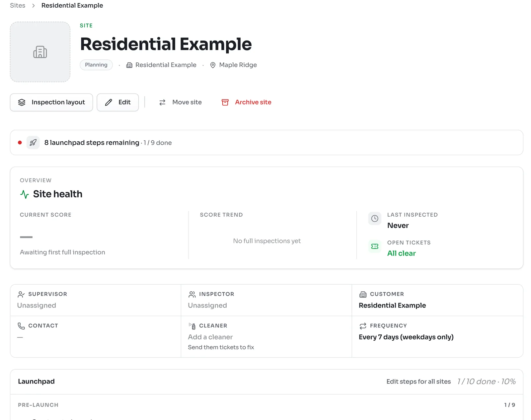The image size is (531, 420).
Task: Click the Site health pulse icon
Action: 25,194
